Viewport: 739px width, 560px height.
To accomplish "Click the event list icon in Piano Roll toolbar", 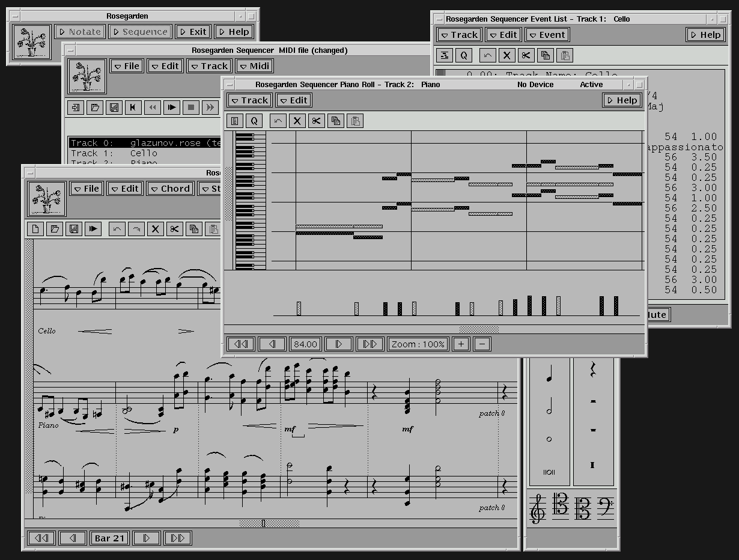I will [x=235, y=121].
